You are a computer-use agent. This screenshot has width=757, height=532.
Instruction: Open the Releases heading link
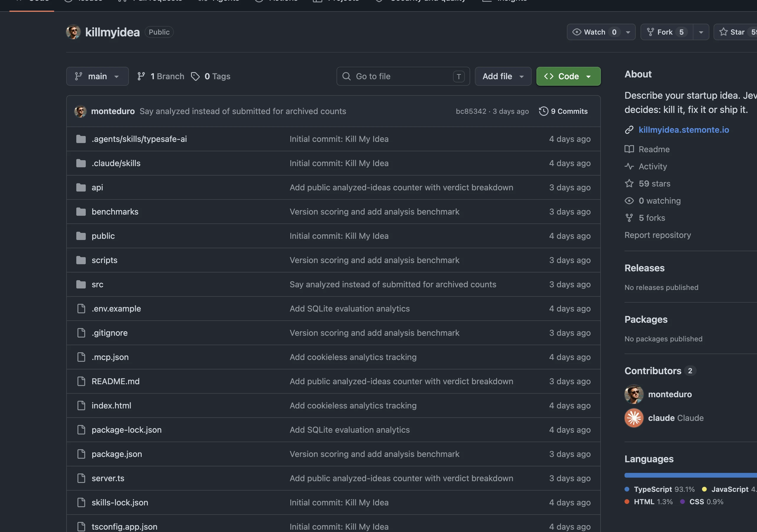[644, 268]
